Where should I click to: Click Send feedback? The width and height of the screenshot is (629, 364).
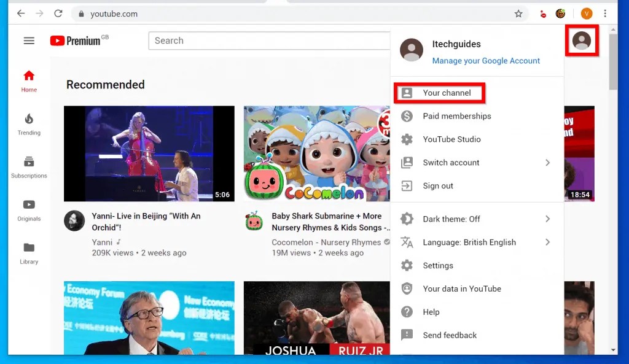pos(450,335)
